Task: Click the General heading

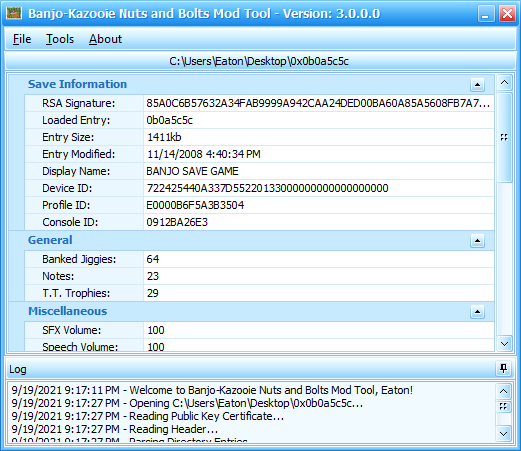Action: (x=50, y=240)
